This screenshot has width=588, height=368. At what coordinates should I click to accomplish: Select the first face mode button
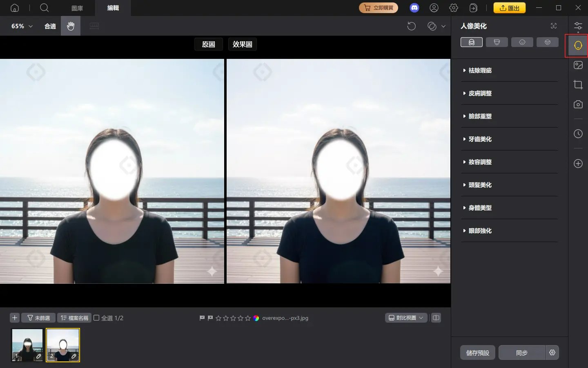pyautogui.click(x=471, y=42)
